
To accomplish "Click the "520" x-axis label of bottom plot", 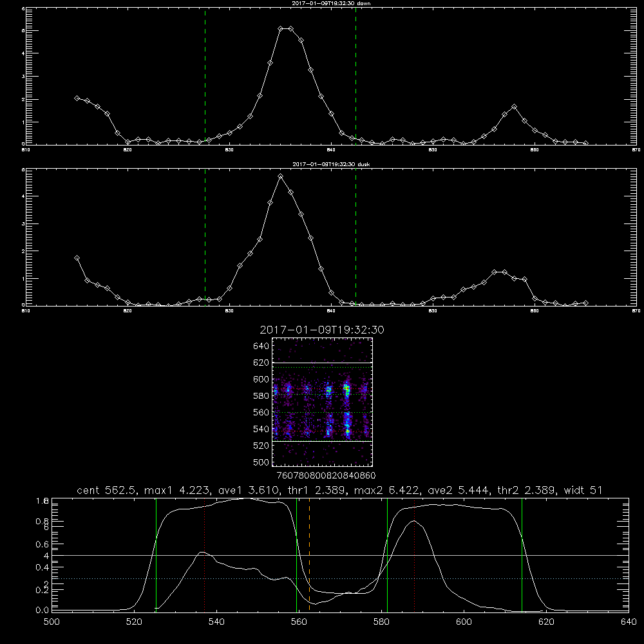I will point(134,622).
